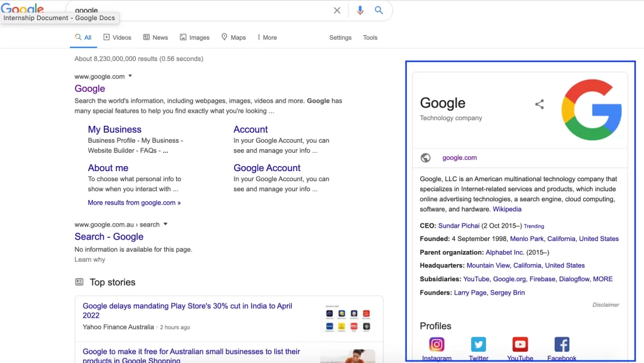Click the Play Store story thumbnail
This screenshot has width=644, height=363.
click(x=348, y=318)
